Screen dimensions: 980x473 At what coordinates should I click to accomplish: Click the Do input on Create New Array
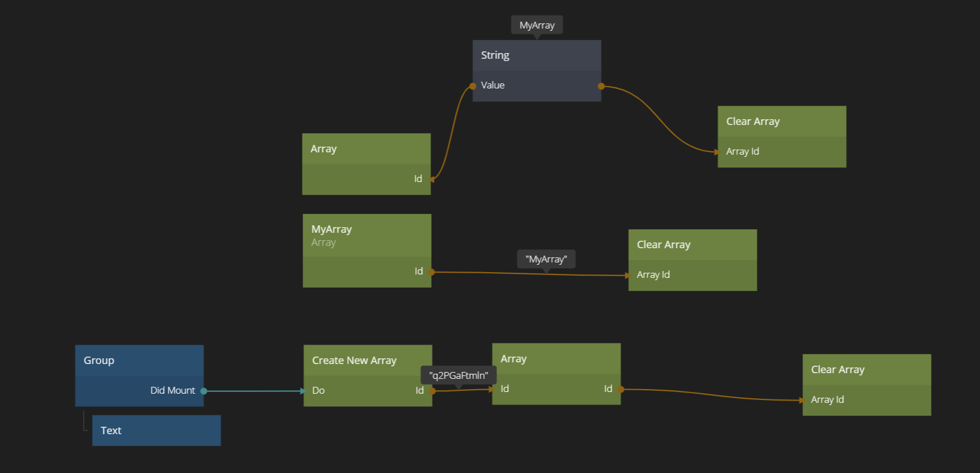318,391
